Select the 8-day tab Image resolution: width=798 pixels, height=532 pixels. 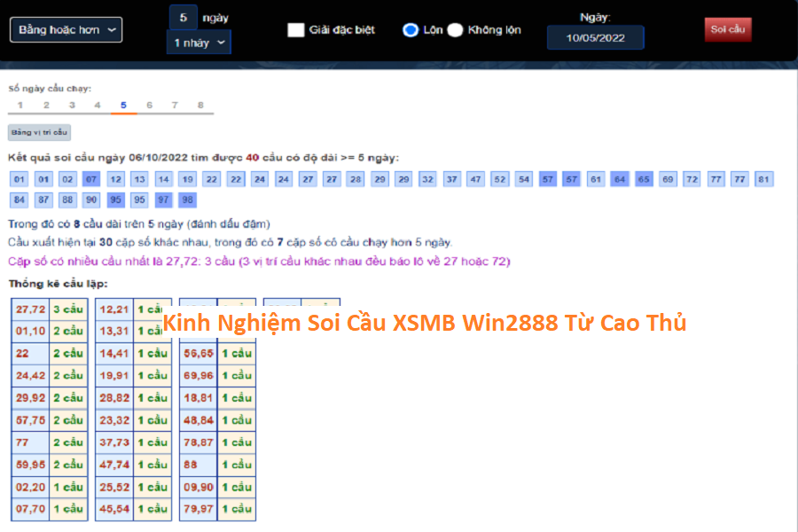[x=200, y=106]
